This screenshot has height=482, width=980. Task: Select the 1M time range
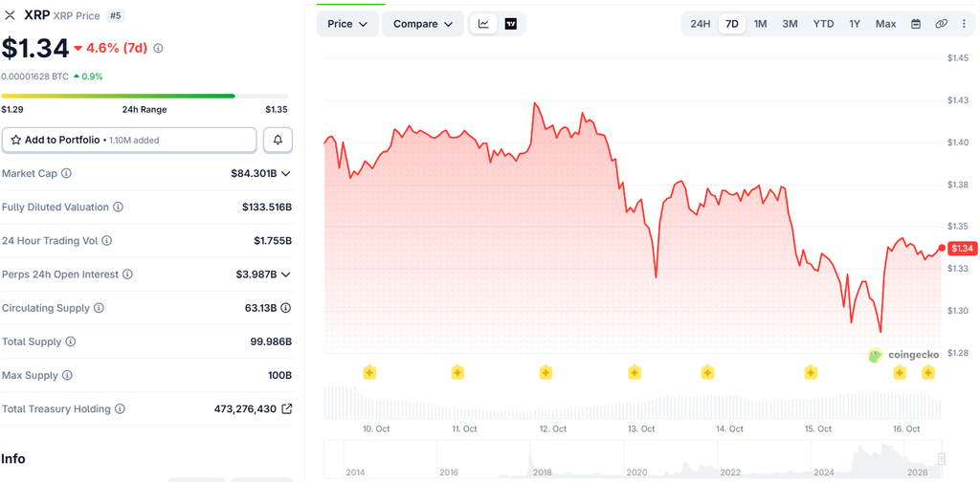pos(760,24)
